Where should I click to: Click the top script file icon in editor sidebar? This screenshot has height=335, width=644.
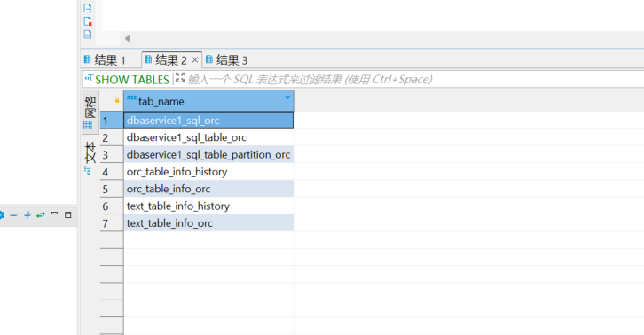[88, 8]
